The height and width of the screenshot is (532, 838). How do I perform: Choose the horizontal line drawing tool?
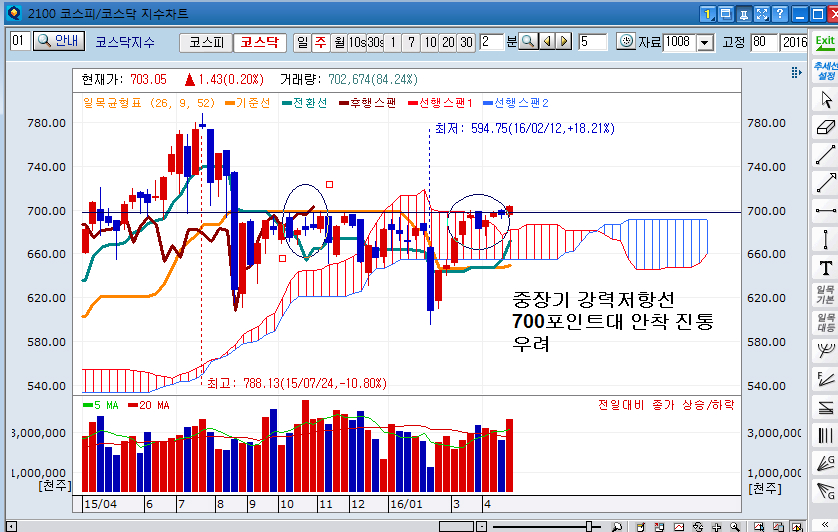[825, 211]
